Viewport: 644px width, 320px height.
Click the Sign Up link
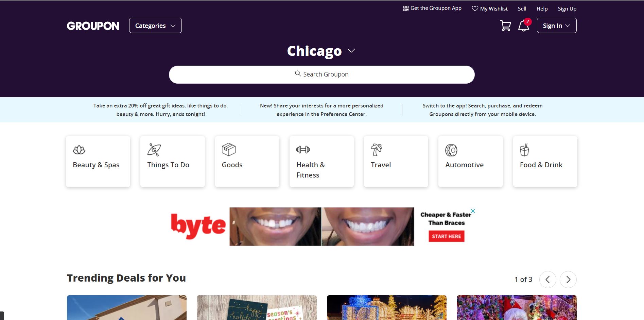567,9
